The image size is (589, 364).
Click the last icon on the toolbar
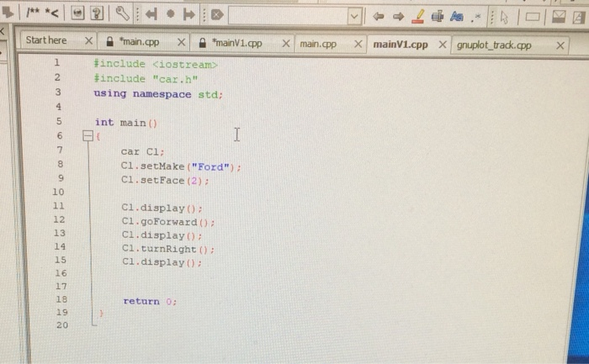(x=580, y=18)
